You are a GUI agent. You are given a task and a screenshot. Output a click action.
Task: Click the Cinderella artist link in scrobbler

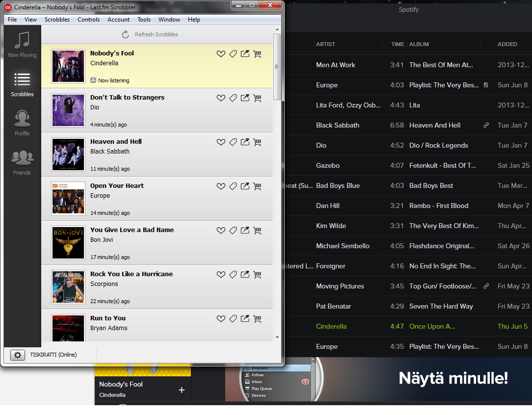point(104,63)
